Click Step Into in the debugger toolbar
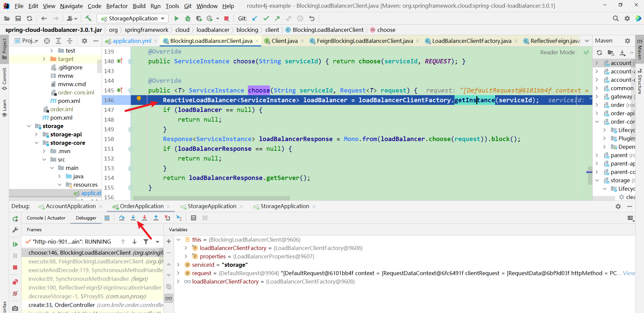The width and height of the screenshot is (644, 313). tap(133, 218)
